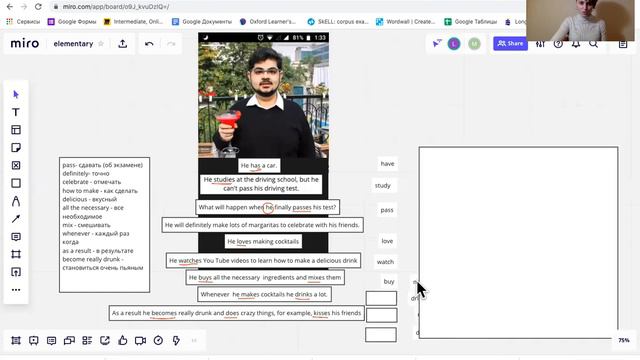640x360 pixels.
Task: Open the Google Таблицы bookmark
Action: (471, 22)
